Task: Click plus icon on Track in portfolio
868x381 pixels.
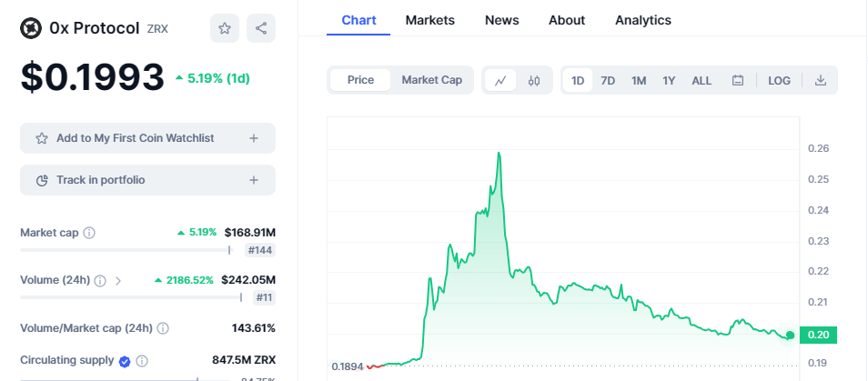Action: (254, 180)
